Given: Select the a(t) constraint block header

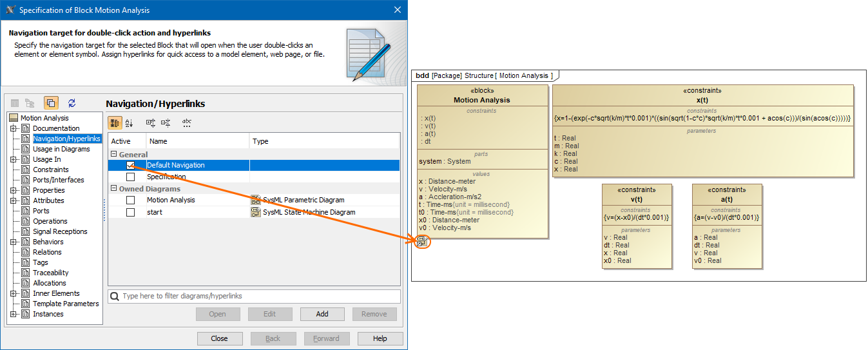Looking at the screenshot, I should (x=727, y=195).
